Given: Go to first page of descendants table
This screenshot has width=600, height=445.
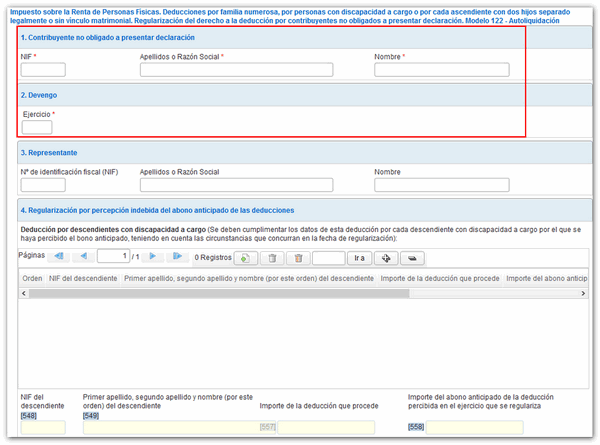Looking at the screenshot, I should tap(59, 257).
